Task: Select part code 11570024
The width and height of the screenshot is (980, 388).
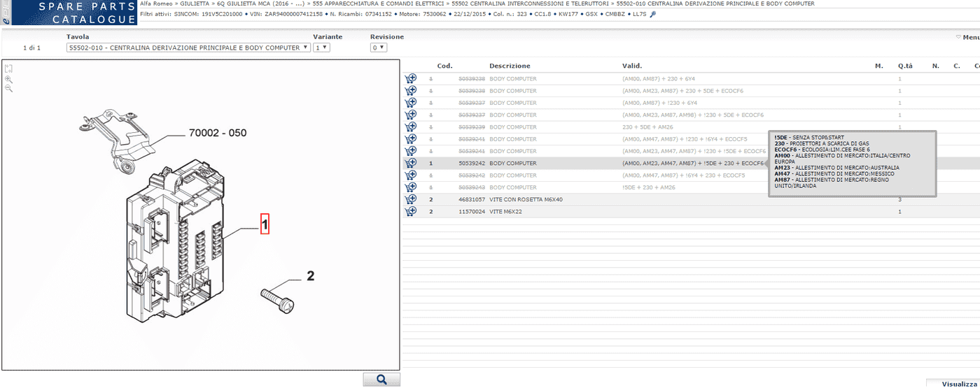Action: 472,211
